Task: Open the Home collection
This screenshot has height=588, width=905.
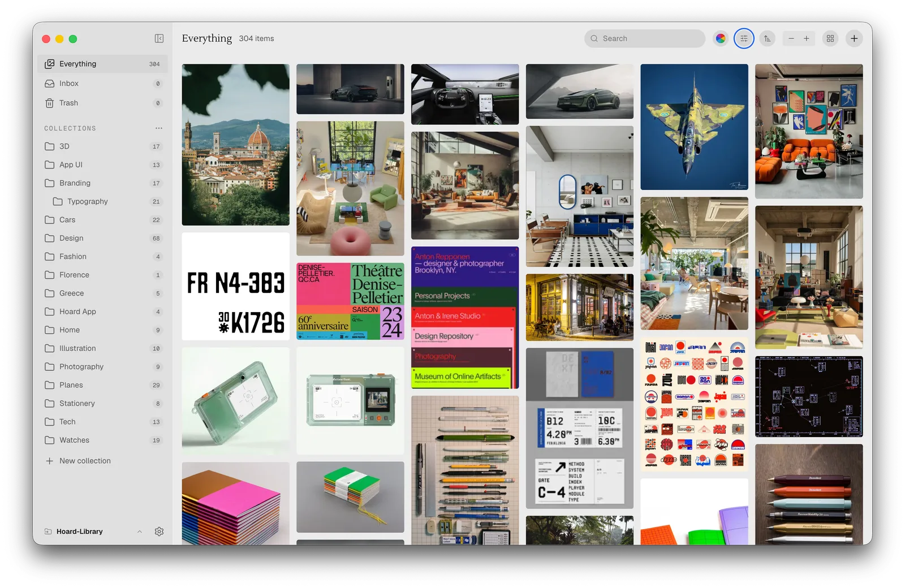Action: point(103,330)
